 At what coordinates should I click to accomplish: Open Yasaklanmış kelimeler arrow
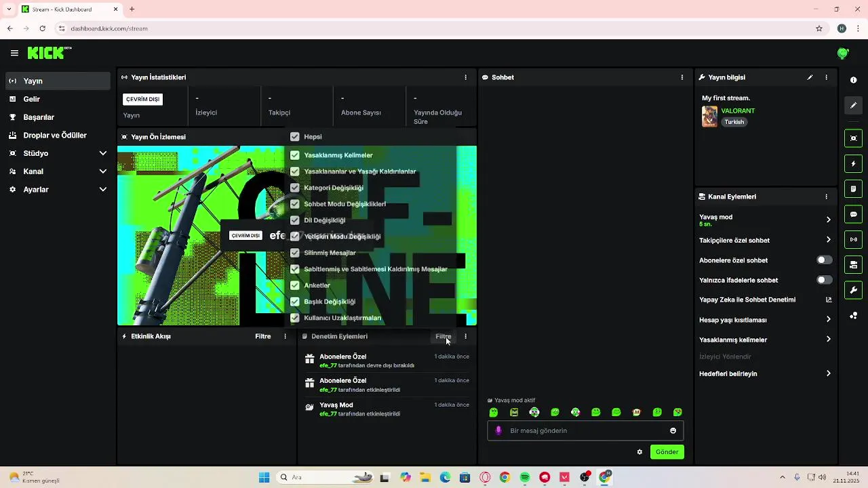click(x=828, y=340)
